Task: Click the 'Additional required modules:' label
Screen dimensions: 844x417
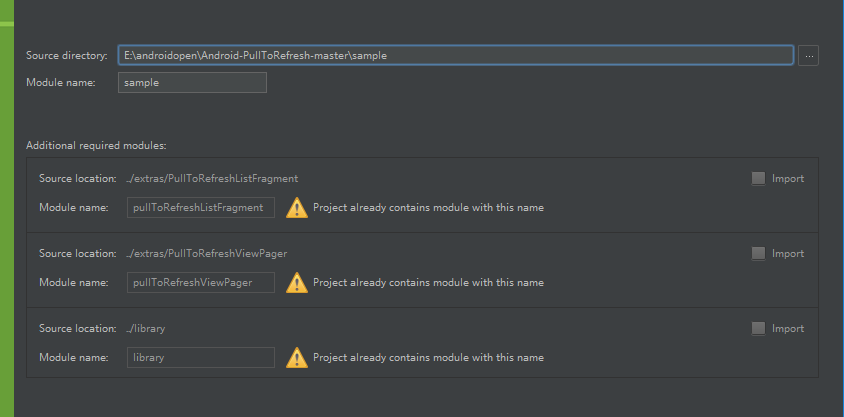Action: pos(96,145)
